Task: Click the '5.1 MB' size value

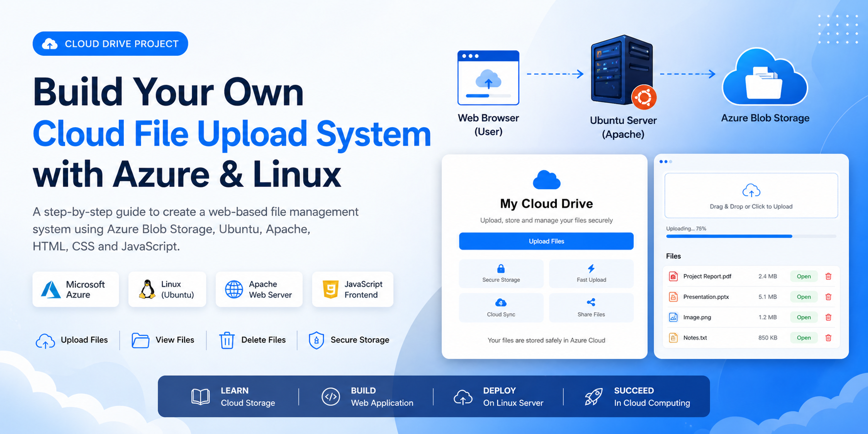Action: [768, 297]
